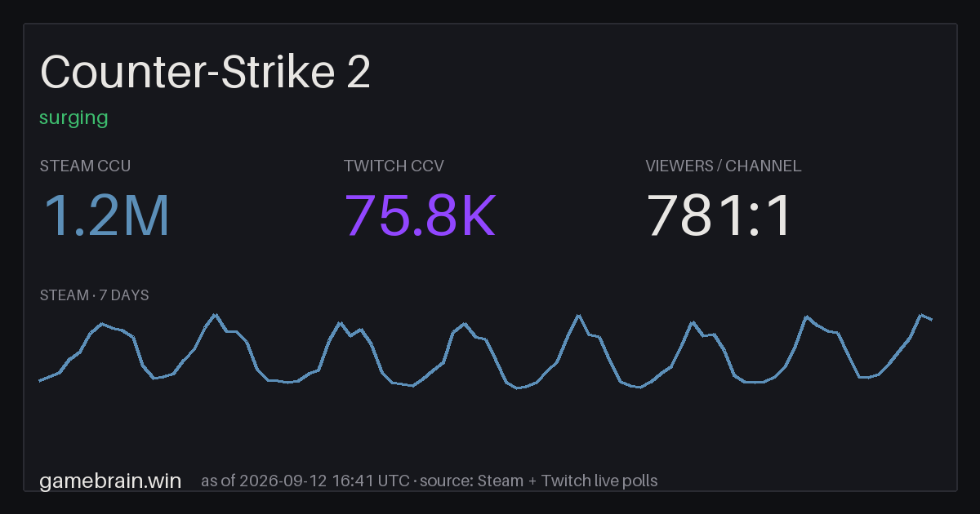Click the VIEWERS / CHANNEL label
Viewport: 980px width, 514px height.
click(x=723, y=166)
